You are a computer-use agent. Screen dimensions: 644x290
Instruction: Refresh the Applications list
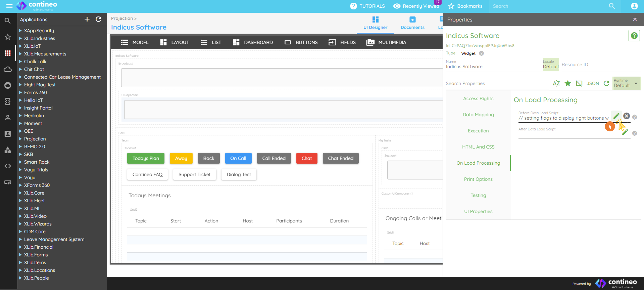(98, 19)
